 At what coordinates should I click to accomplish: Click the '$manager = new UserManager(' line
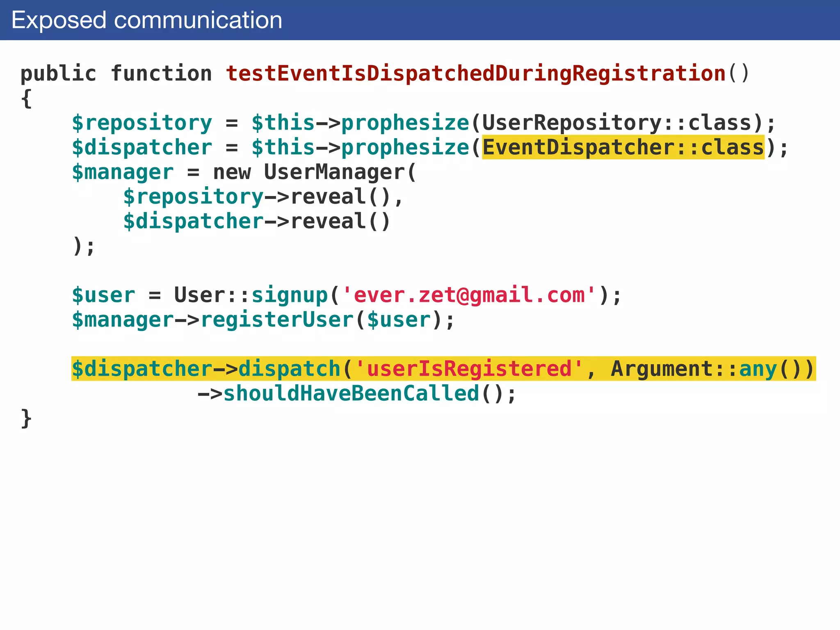click(x=244, y=172)
